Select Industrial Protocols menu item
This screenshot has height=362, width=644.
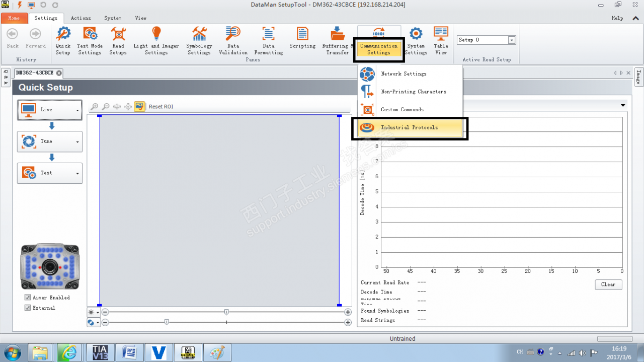click(410, 127)
